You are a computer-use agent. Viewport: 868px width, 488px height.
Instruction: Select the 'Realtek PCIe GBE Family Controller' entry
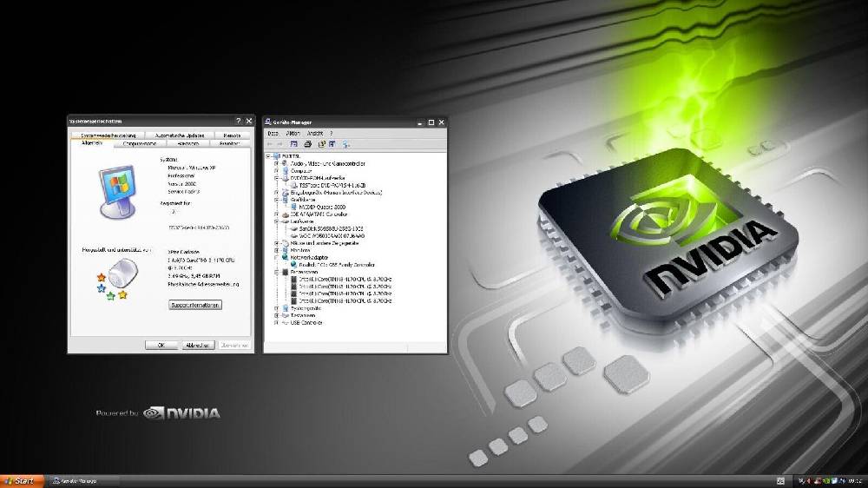click(x=337, y=265)
